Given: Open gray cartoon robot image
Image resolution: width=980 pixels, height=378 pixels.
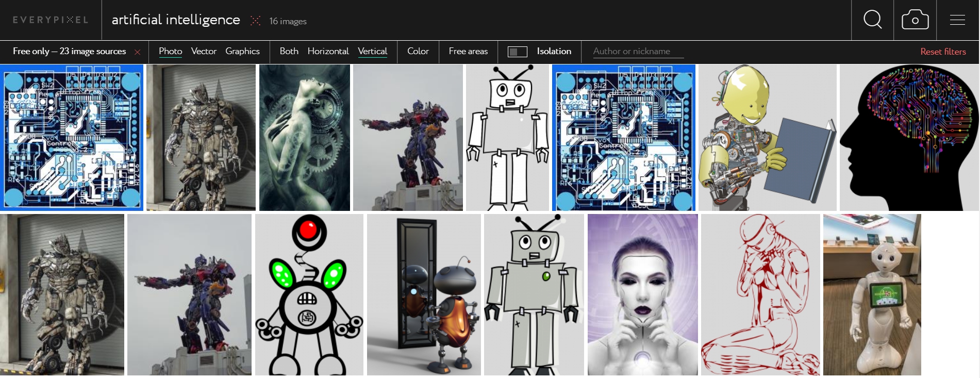Looking at the screenshot, I should click(x=534, y=294).
